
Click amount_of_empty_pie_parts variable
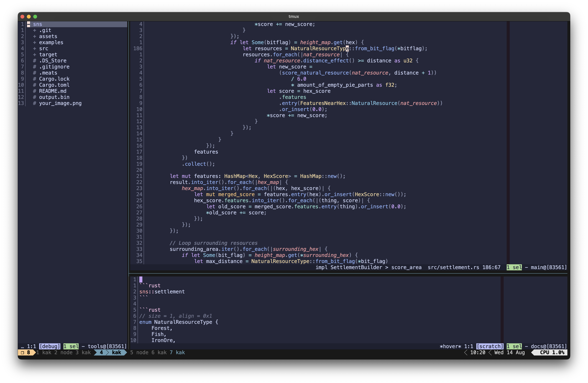click(x=335, y=85)
